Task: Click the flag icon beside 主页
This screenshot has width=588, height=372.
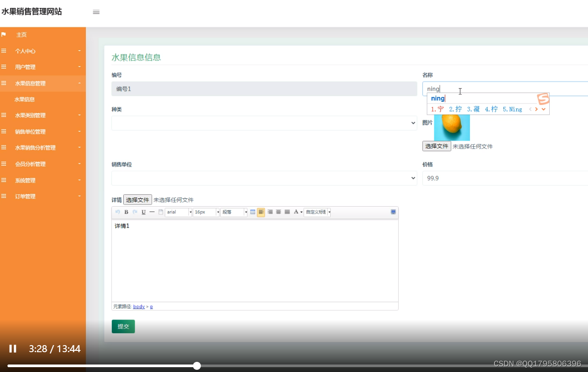Action: coord(4,34)
